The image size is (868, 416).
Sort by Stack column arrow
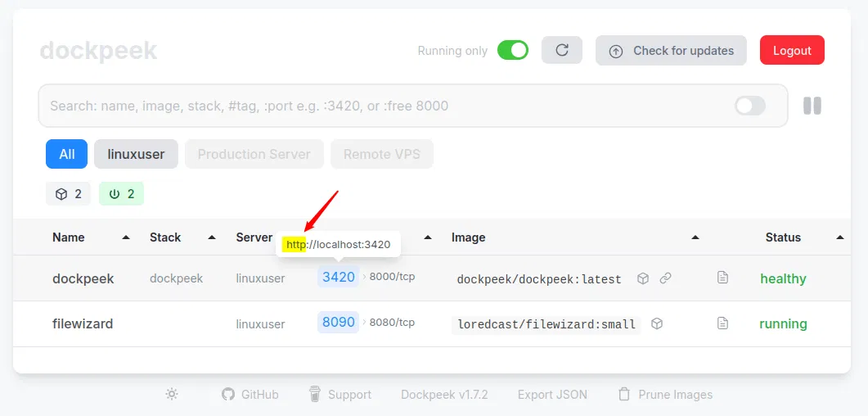click(211, 237)
